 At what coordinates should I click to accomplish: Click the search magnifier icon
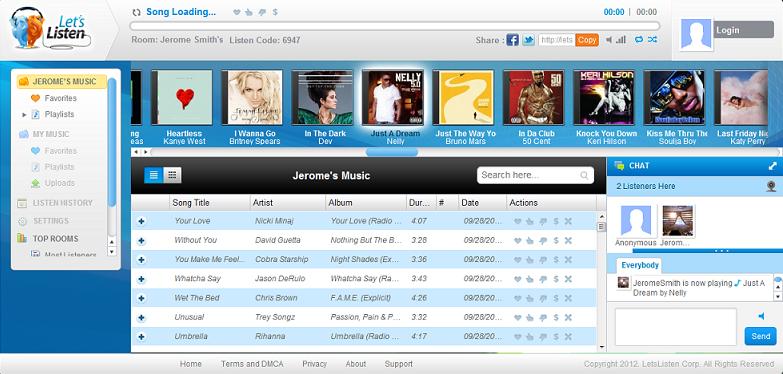584,175
